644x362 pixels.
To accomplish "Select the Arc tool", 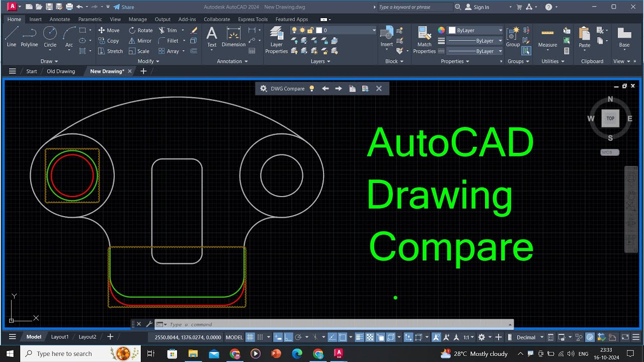I will point(69,37).
